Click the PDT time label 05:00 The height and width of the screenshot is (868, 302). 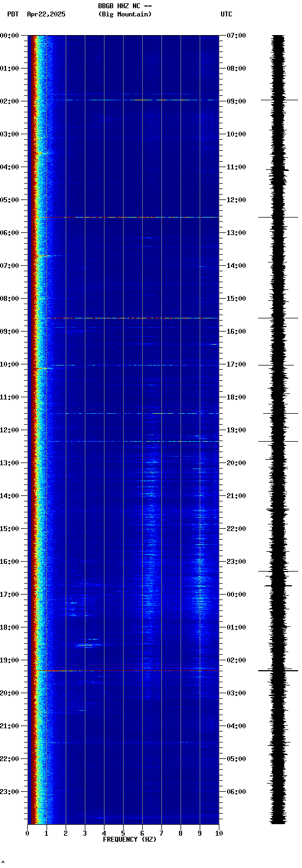(10, 200)
